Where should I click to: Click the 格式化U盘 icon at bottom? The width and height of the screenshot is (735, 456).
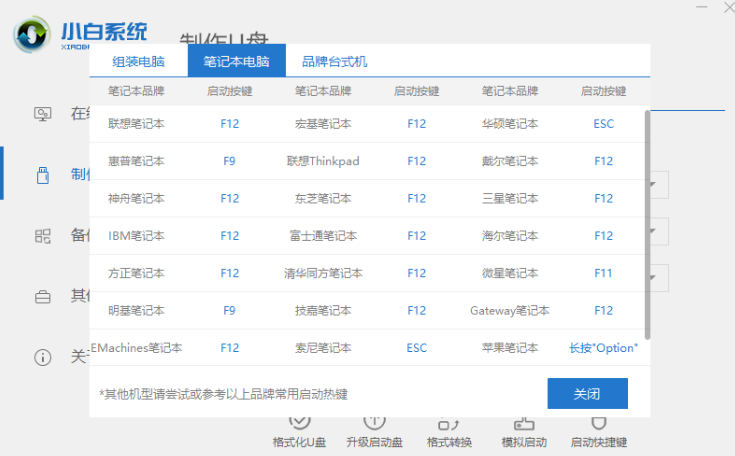coord(300,423)
